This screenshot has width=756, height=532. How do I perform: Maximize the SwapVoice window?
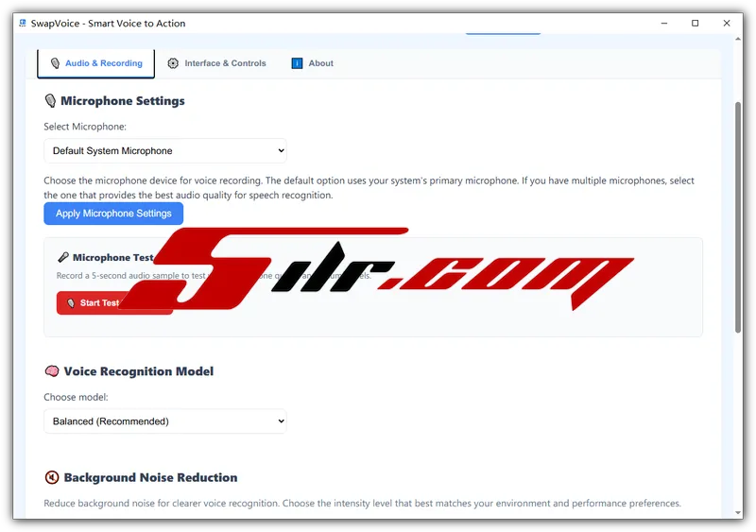click(695, 24)
